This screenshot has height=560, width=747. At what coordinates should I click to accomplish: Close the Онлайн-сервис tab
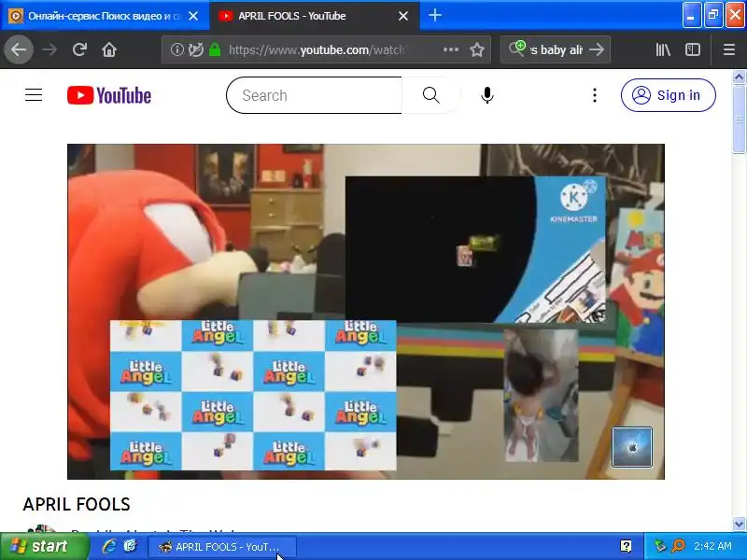coord(193,16)
